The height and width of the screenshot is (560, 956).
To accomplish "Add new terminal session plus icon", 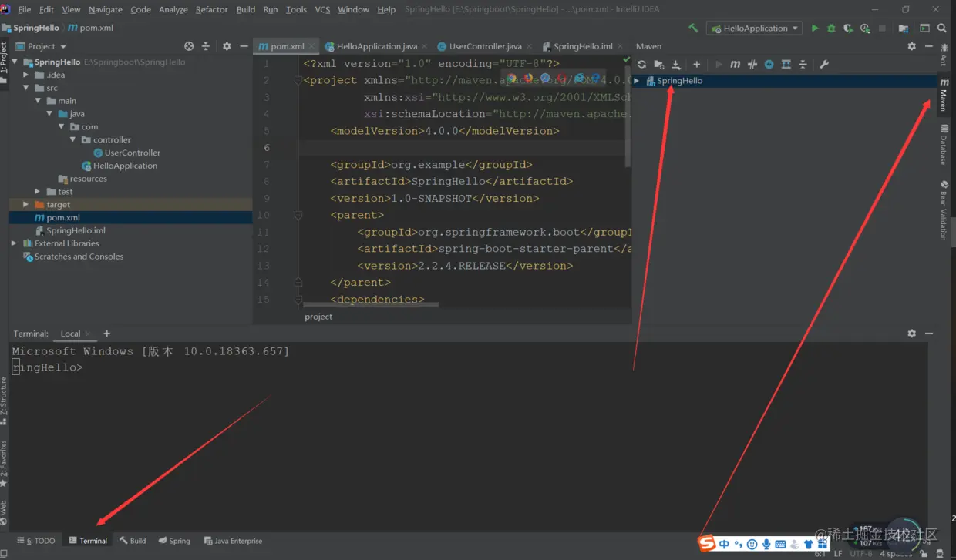I will pyautogui.click(x=107, y=334).
